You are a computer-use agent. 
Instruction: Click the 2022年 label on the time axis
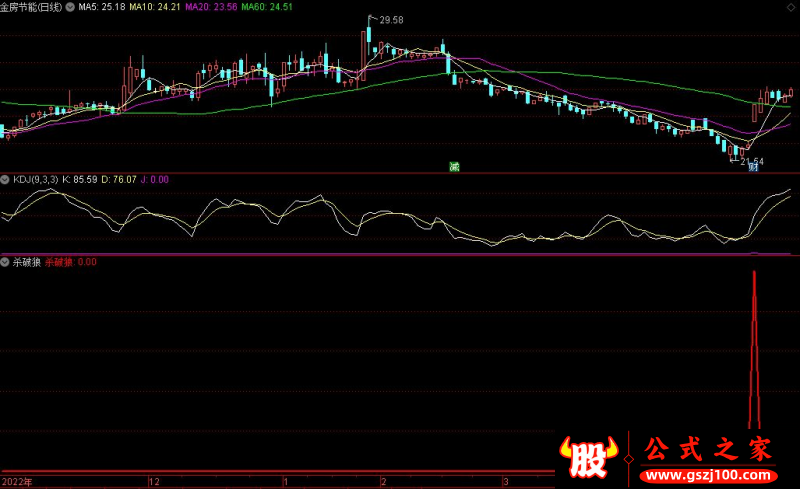(16, 481)
